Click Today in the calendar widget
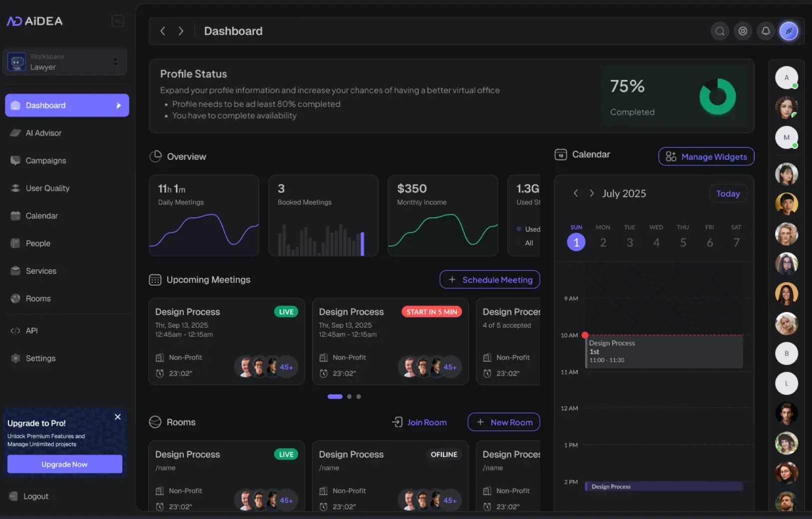 728,193
